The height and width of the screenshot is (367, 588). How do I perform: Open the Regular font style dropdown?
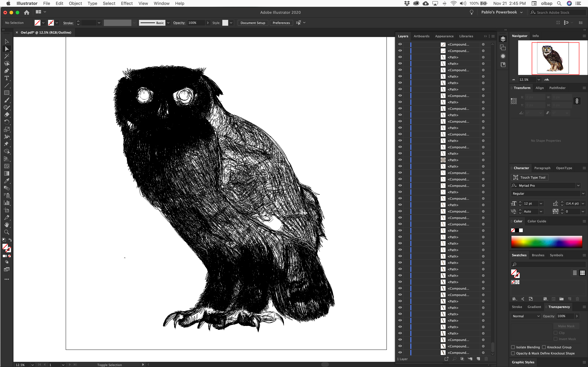[583, 193]
